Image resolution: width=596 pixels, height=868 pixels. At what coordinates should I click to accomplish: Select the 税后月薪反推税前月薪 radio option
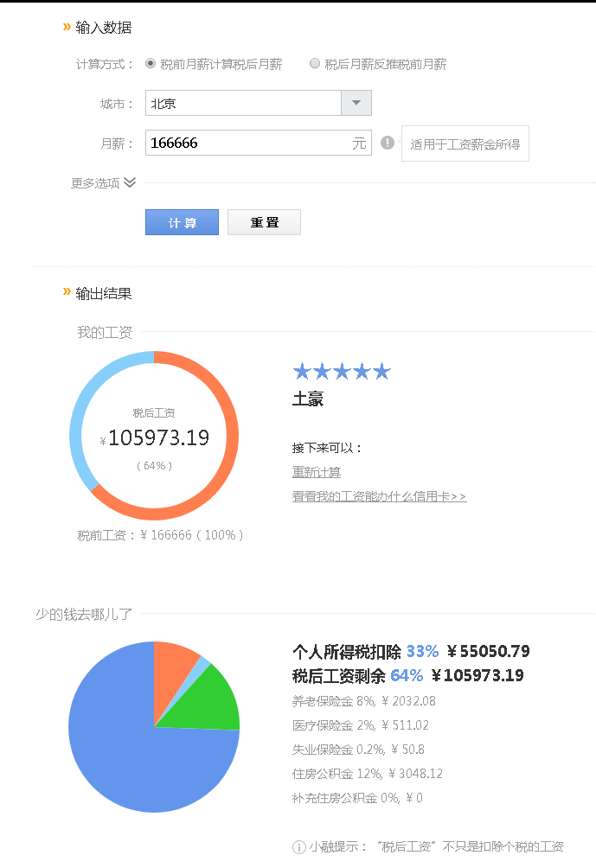(315, 64)
